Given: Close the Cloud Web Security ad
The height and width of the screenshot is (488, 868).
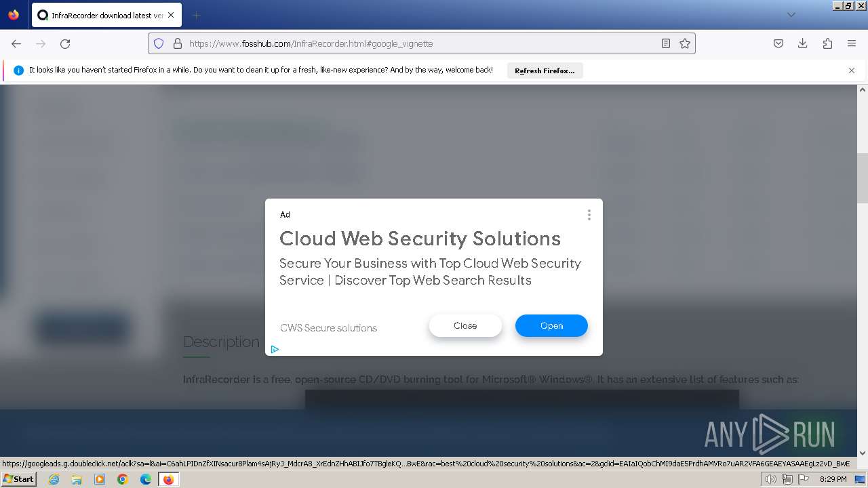Looking at the screenshot, I should (465, 326).
